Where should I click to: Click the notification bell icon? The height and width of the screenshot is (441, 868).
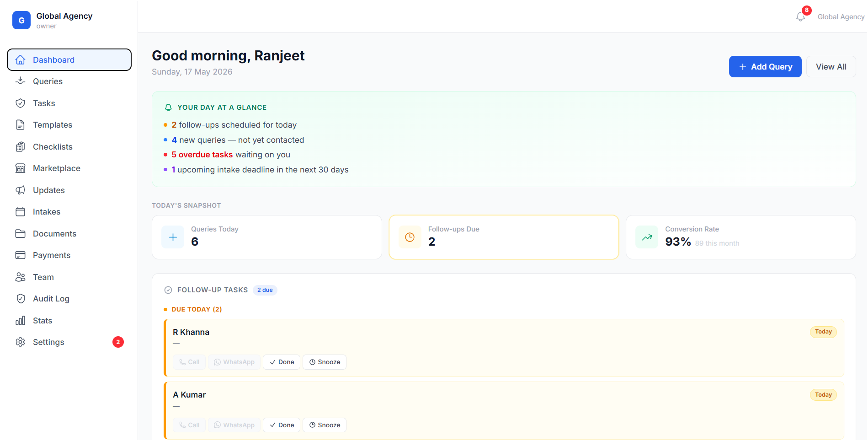coord(800,17)
